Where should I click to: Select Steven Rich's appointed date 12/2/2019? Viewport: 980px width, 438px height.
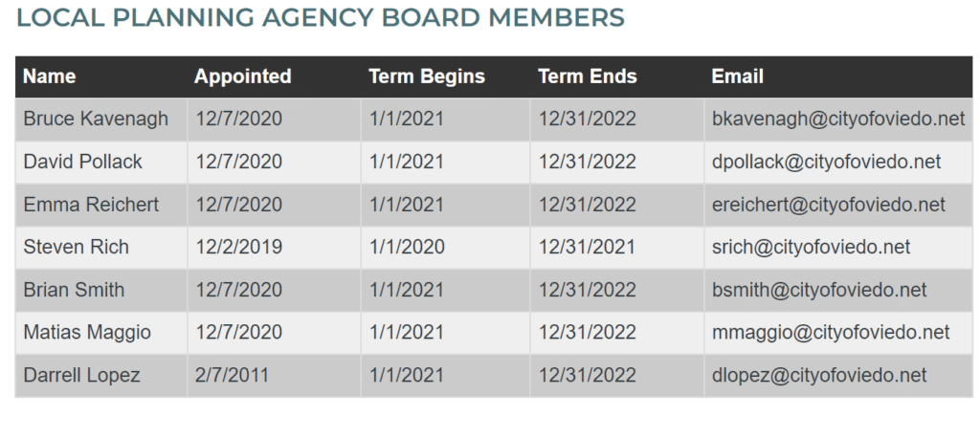(239, 248)
